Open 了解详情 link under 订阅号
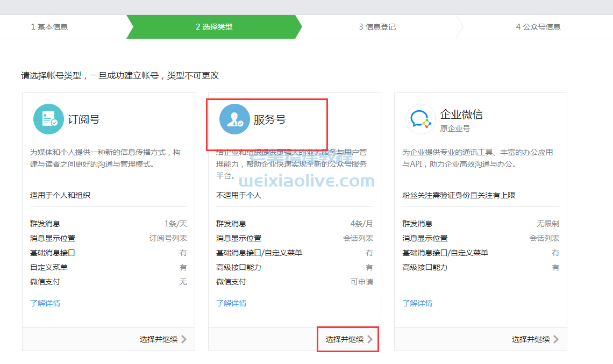This screenshot has width=613, height=364. click(x=45, y=303)
